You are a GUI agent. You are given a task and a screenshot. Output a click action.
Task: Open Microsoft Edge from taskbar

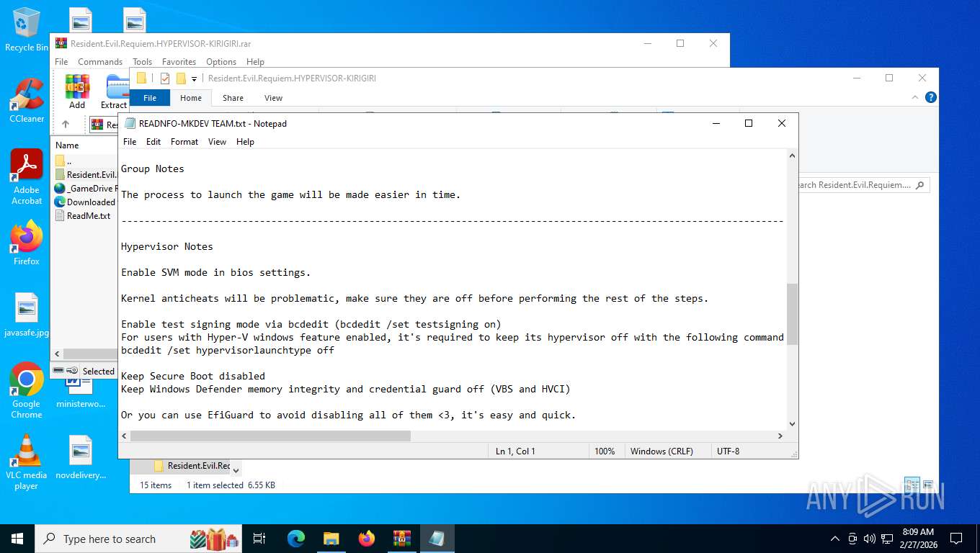click(x=295, y=539)
